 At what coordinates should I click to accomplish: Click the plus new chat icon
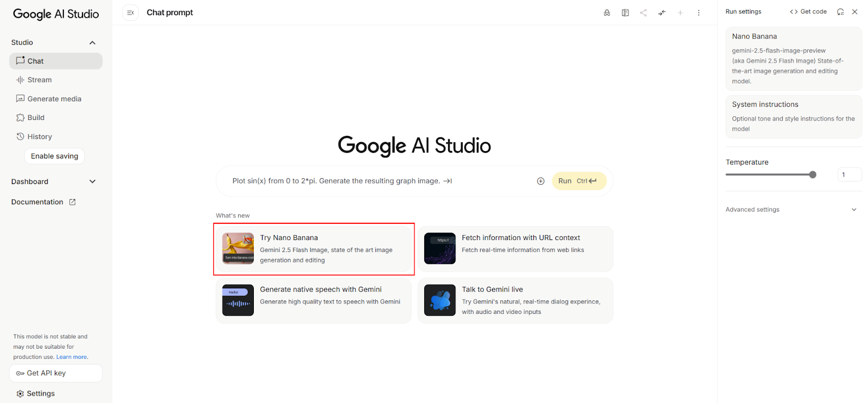pos(680,12)
